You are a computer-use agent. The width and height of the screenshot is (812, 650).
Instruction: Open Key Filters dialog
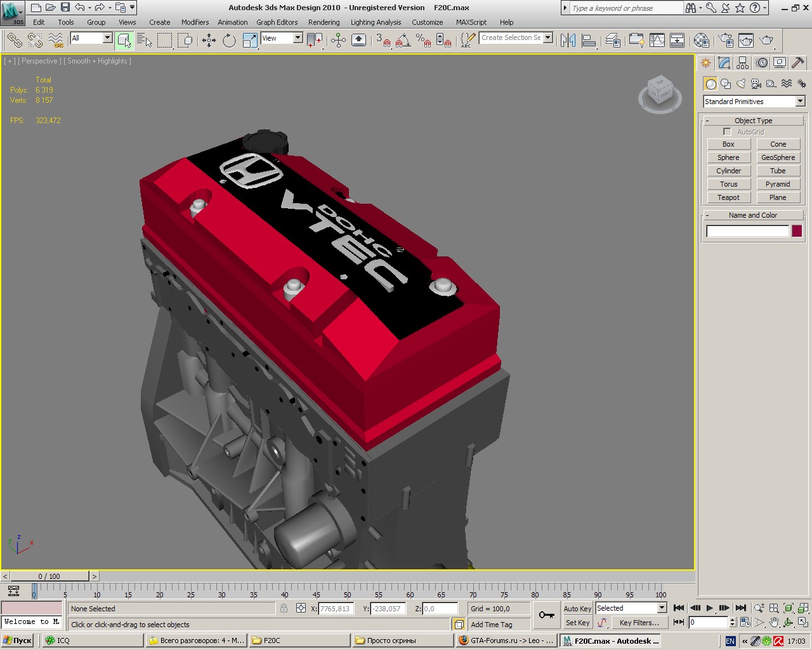639,623
